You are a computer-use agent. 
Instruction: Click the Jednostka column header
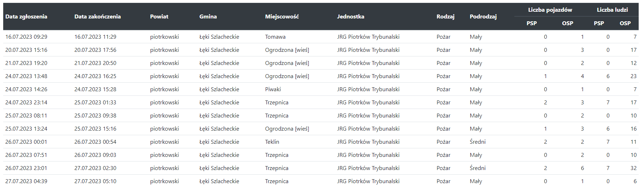point(351,17)
